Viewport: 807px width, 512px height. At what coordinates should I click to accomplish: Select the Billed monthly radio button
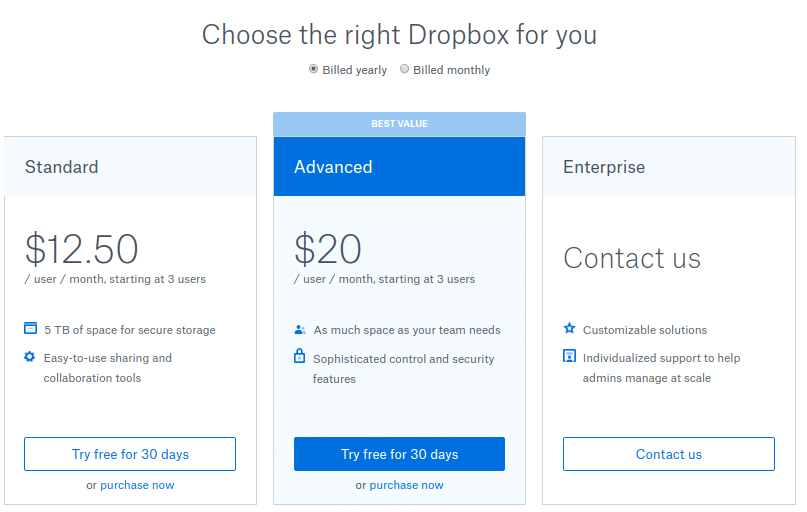(405, 69)
